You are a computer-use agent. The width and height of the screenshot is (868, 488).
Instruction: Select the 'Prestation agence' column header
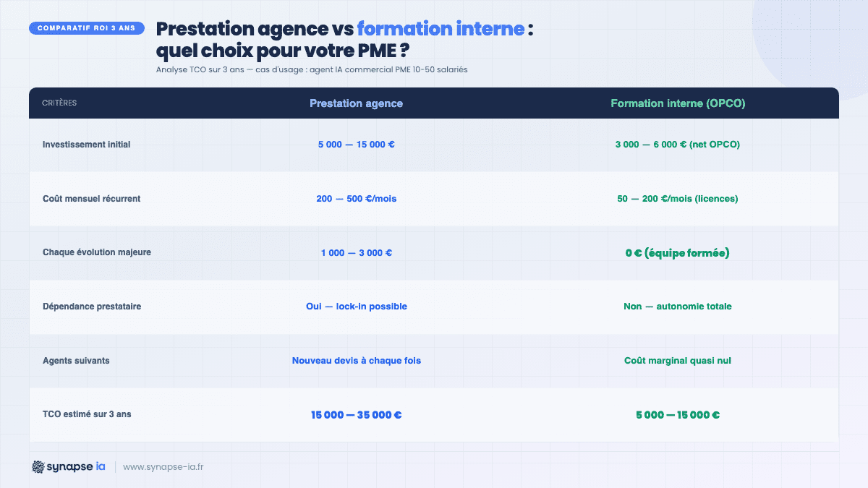click(356, 103)
